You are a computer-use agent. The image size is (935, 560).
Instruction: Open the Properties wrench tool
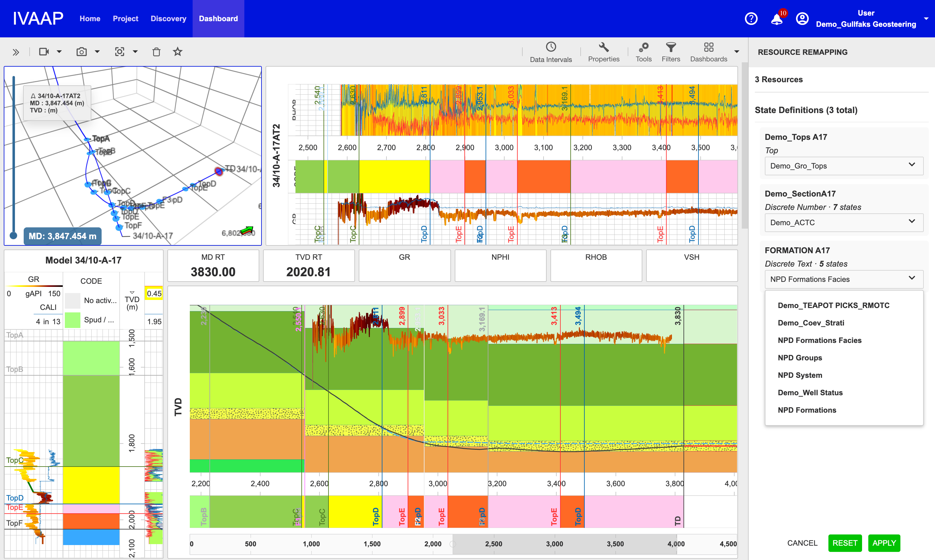603,47
